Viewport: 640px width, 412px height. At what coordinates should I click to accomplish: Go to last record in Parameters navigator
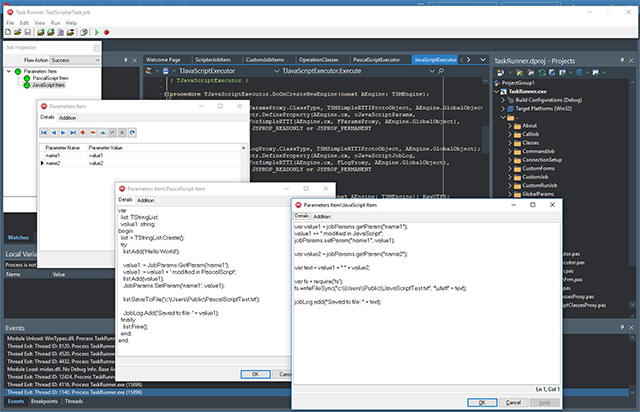tap(73, 133)
